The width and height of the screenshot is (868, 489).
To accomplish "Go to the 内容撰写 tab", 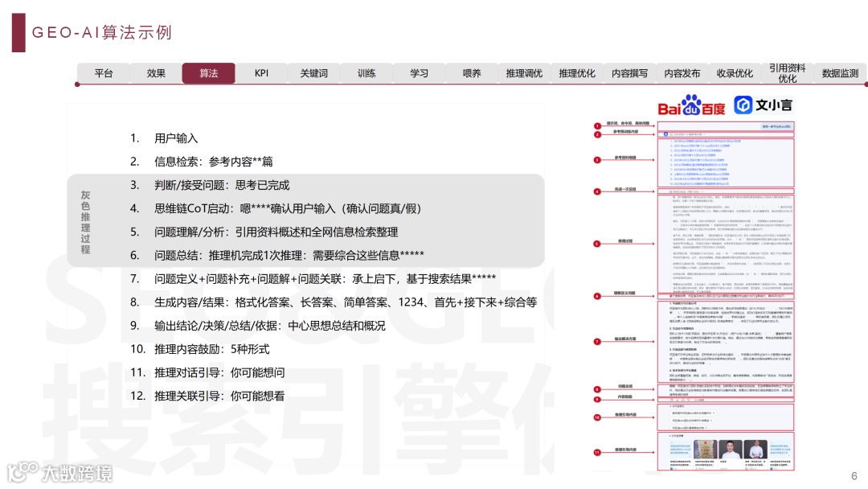I will coord(629,73).
